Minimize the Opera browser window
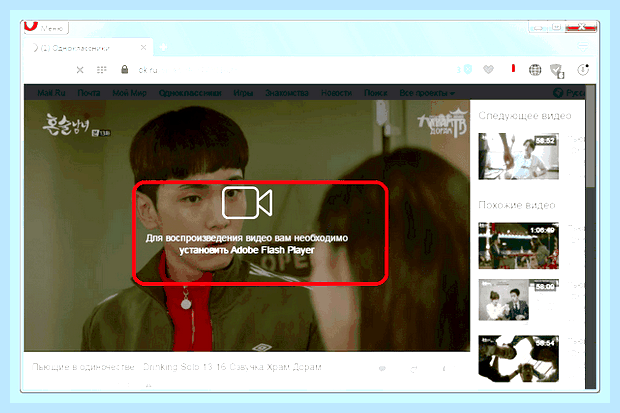The image size is (620, 413). (x=538, y=28)
